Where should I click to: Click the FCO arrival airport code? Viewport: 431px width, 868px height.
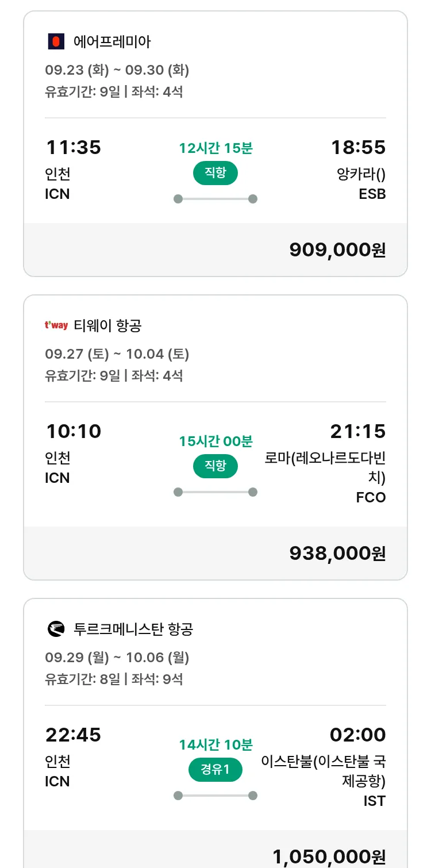click(x=371, y=497)
